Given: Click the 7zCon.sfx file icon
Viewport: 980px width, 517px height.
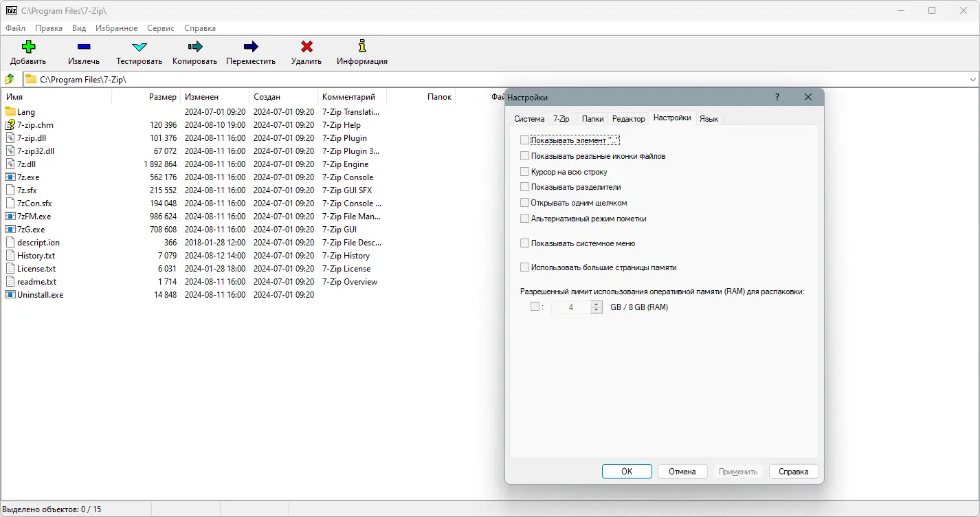Looking at the screenshot, I should pyautogui.click(x=10, y=203).
